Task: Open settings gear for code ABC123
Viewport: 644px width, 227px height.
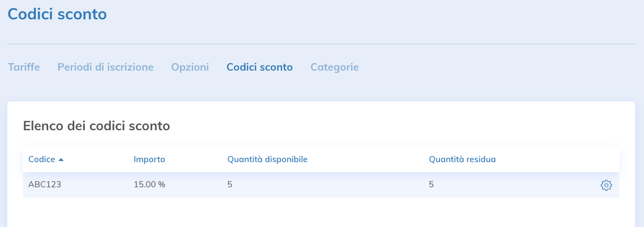Action: click(x=606, y=185)
